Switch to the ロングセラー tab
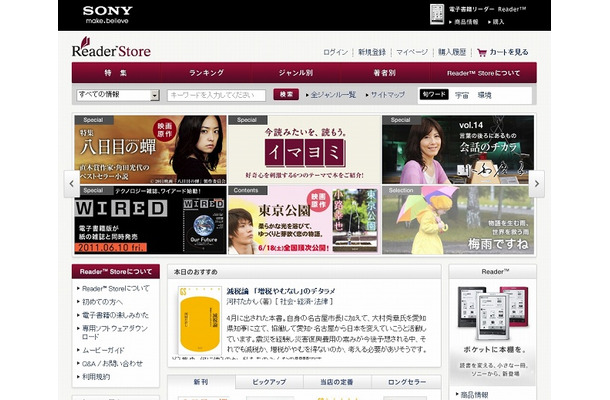610x400 pixels. [407, 382]
